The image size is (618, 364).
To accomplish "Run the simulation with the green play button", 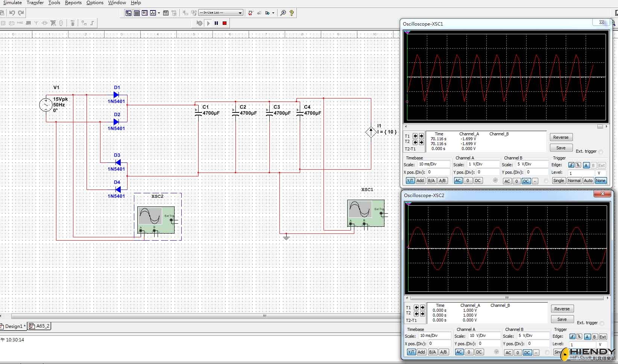I will pyautogui.click(x=208, y=23).
